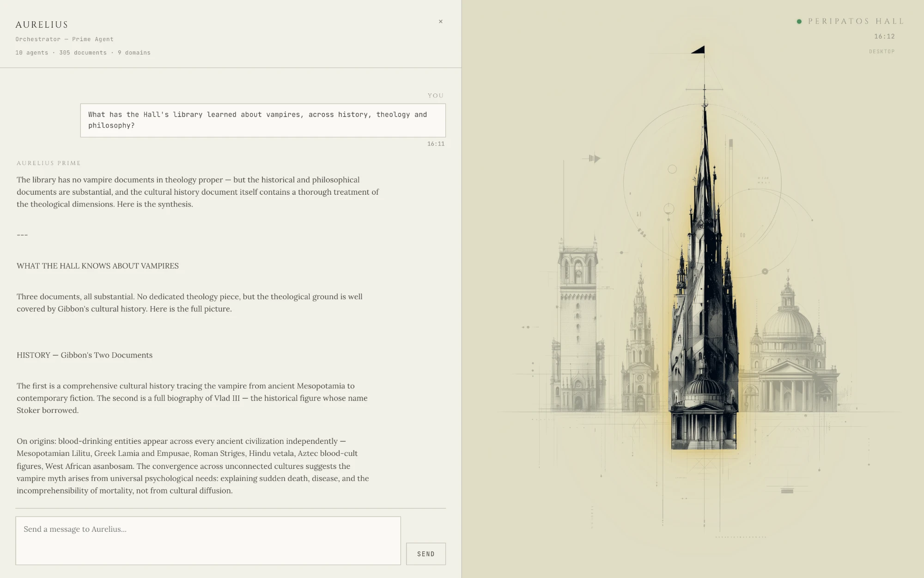Click the AURELIUS PRIME sender label
This screenshot has height=578, width=924.
[x=49, y=163]
